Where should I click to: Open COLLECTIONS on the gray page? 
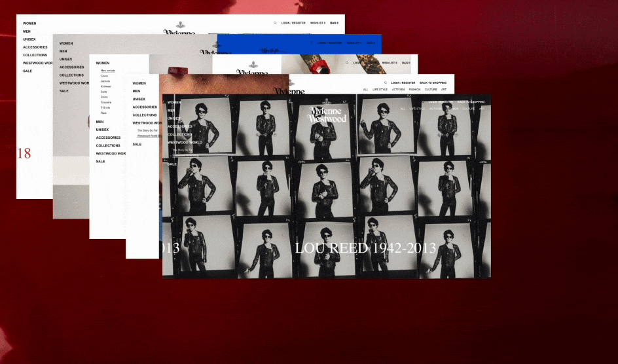[71, 75]
